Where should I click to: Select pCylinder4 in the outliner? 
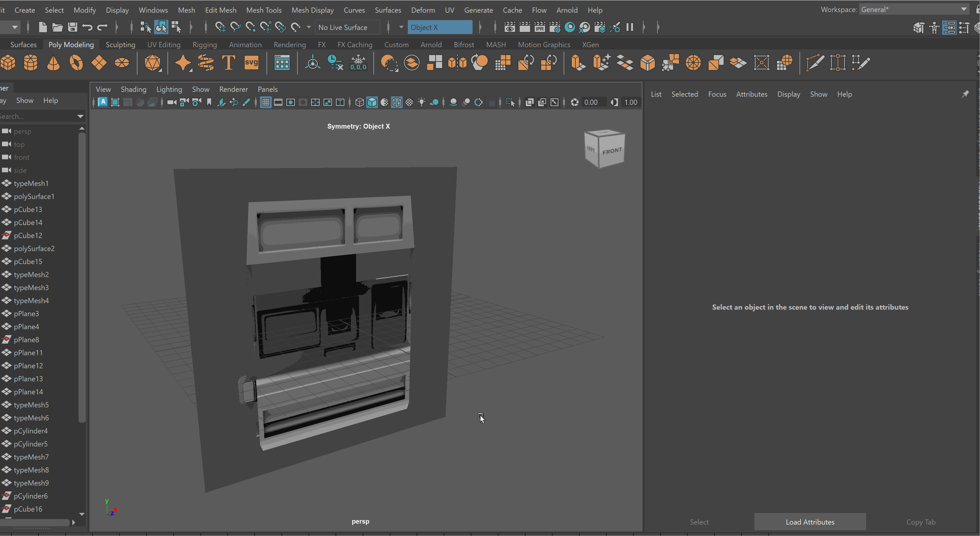pyautogui.click(x=31, y=431)
